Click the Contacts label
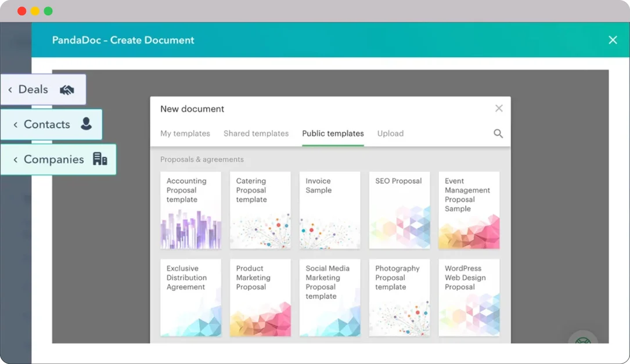The image size is (630, 364). point(47,124)
